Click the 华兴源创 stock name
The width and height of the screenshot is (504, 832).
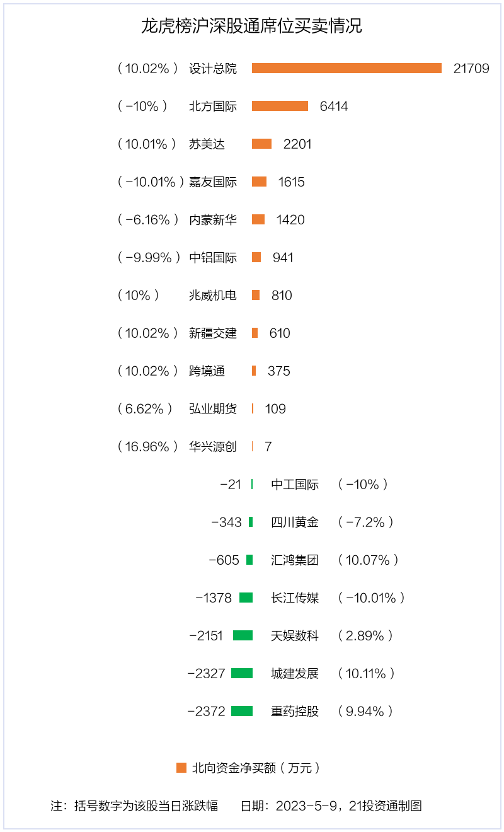(213, 447)
